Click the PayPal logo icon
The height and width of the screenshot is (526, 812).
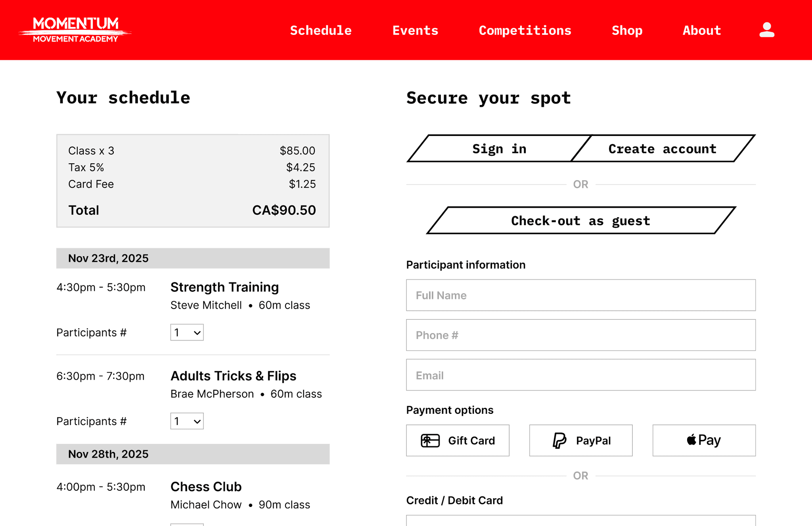tap(559, 440)
